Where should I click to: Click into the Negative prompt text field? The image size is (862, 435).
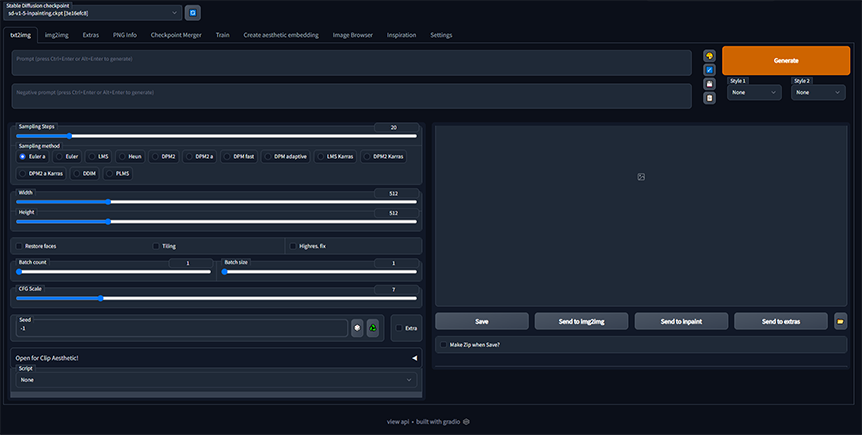pyautogui.click(x=350, y=96)
